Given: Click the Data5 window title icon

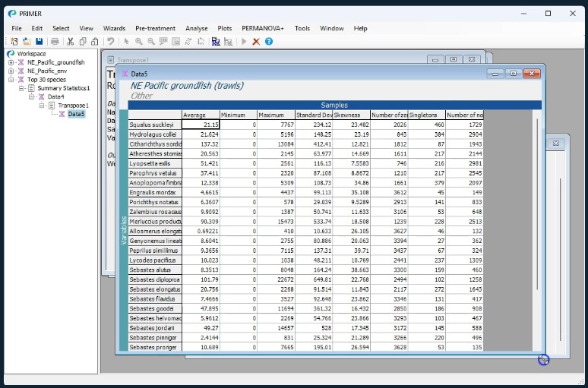Looking at the screenshot, I should coord(125,74).
